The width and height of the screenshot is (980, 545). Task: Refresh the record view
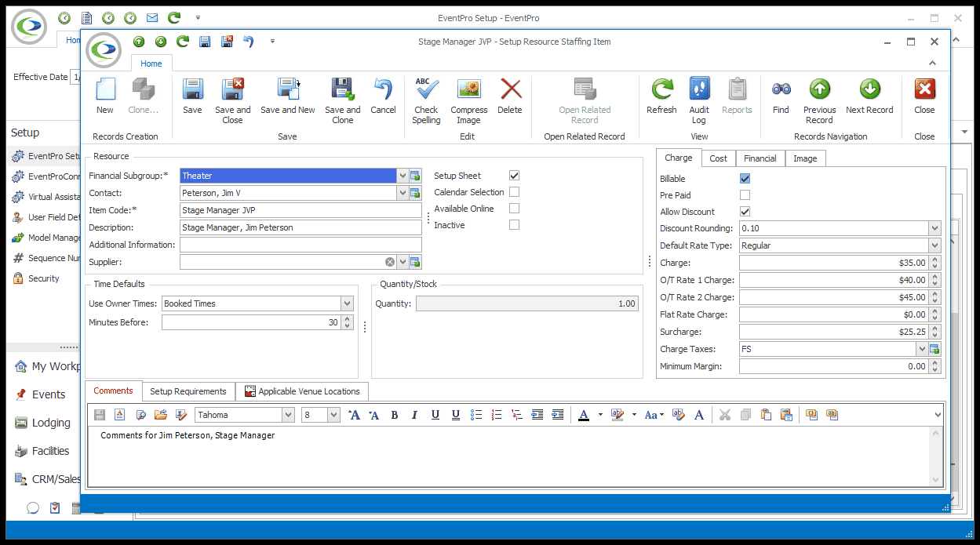[x=662, y=89]
